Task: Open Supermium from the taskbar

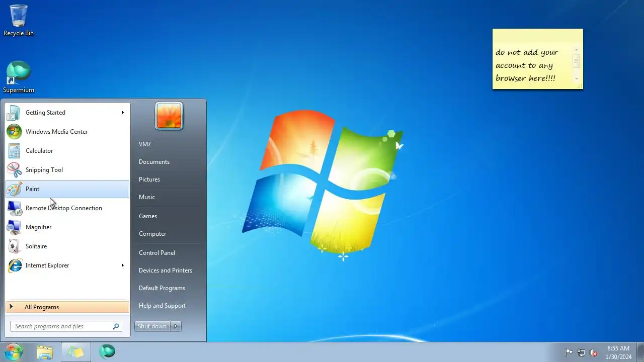Action: (x=107, y=352)
